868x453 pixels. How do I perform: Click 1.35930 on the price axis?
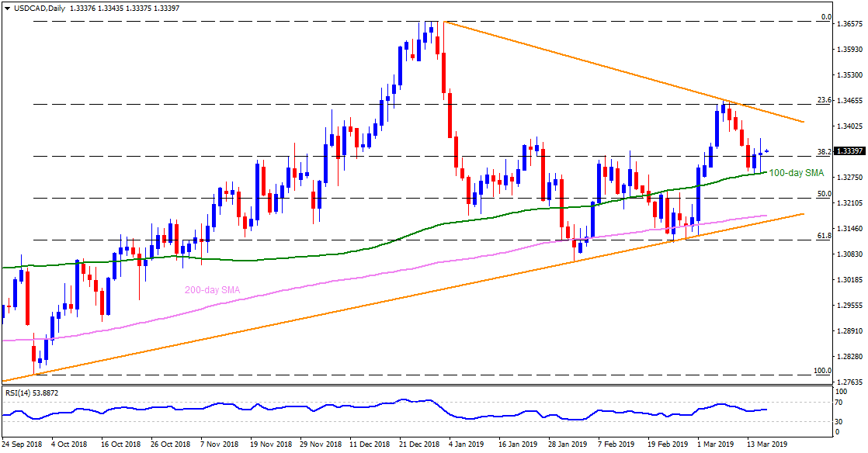point(851,49)
